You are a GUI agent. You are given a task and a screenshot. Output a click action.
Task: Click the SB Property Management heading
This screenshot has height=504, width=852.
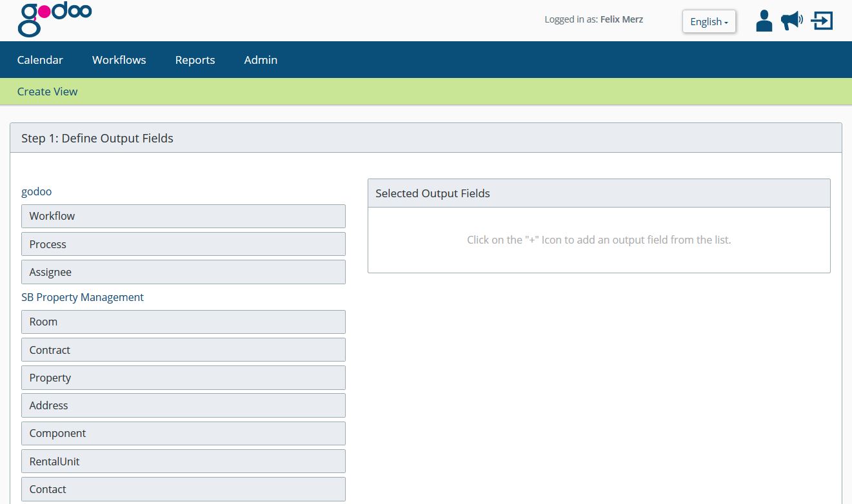point(83,297)
